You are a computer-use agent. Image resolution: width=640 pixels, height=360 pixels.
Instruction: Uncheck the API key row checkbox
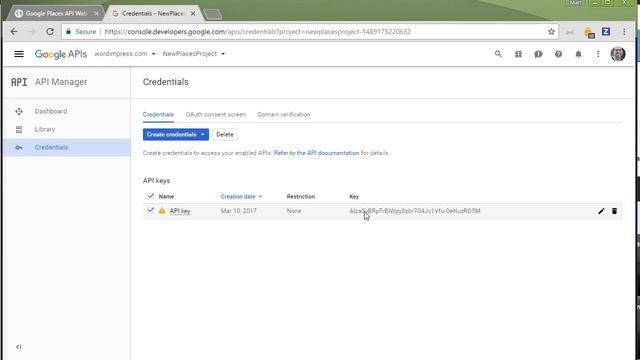point(151,211)
